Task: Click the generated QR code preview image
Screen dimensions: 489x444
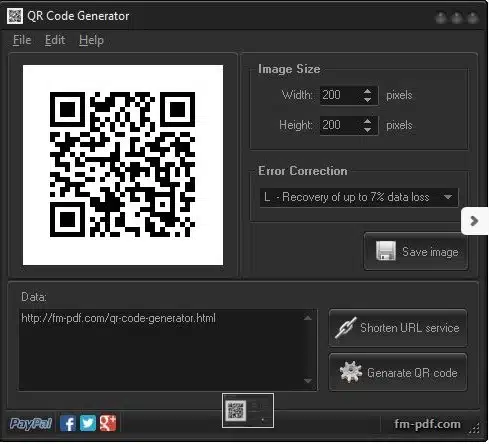Action: click(x=123, y=165)
